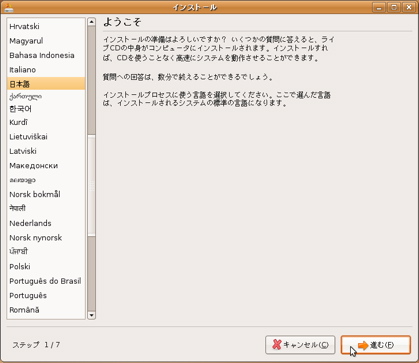Select the Punjabi entry above Polski
Image resolution: width=419 pixels, height=363 pixels.
46,252
